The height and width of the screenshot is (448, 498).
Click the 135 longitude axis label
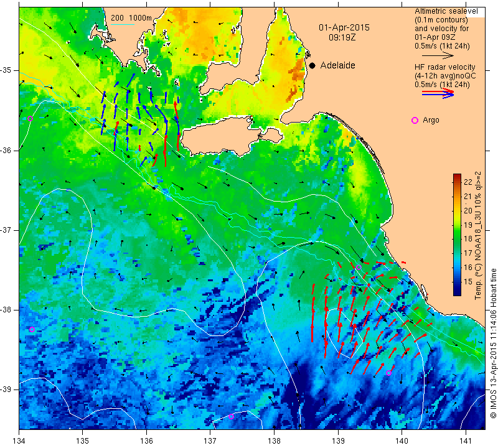[x=83, y=441]
